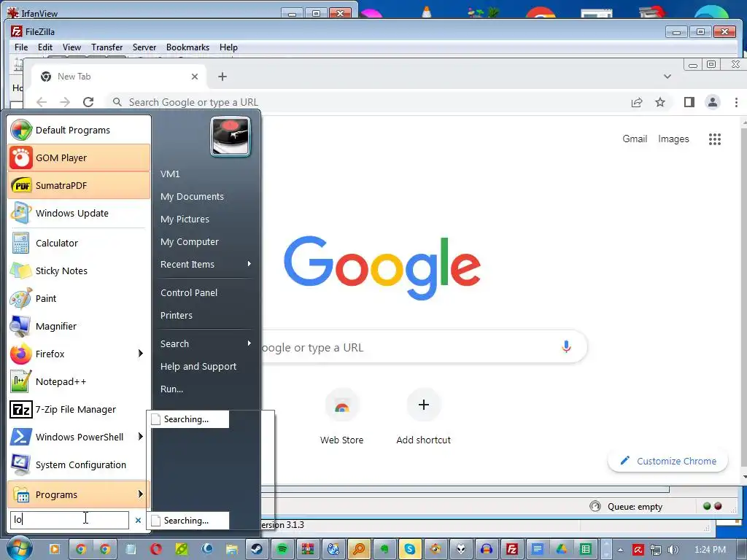The image size is (747, 560).
Task: Open Sticky Notes
Action: [x=79, y=271]
